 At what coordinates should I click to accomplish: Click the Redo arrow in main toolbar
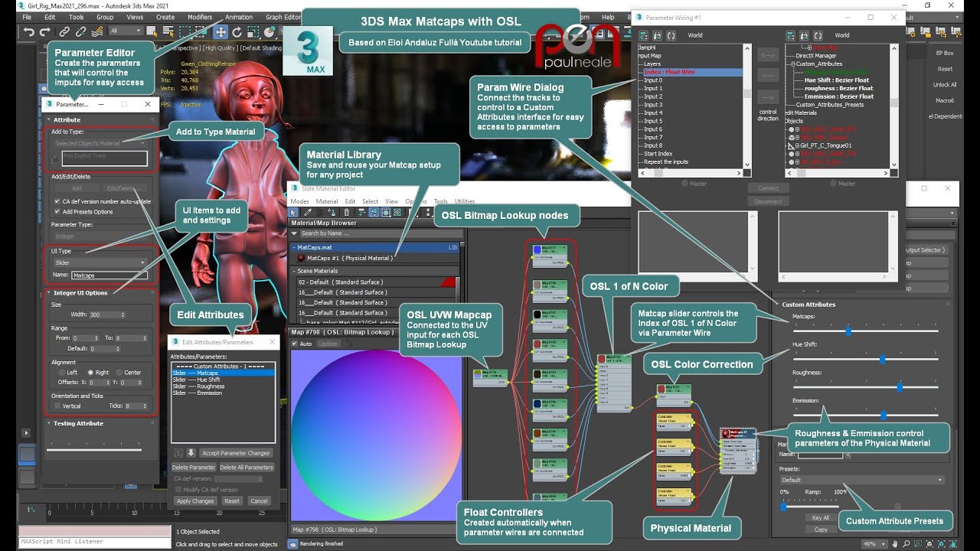[44, 31]
